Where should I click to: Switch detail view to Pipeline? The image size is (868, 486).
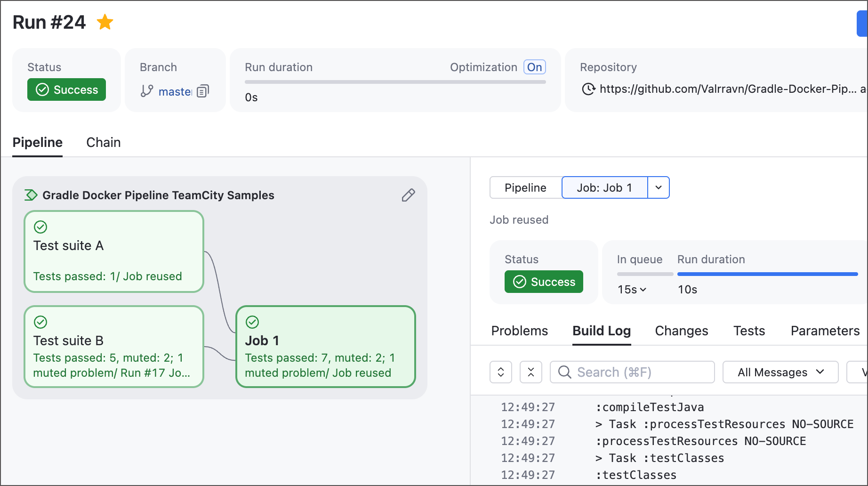(x=525, y=187)
